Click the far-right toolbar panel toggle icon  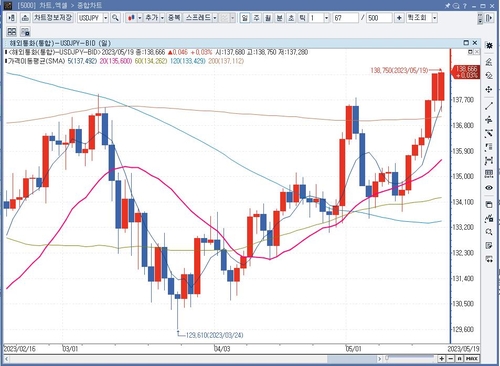point(489,18)
